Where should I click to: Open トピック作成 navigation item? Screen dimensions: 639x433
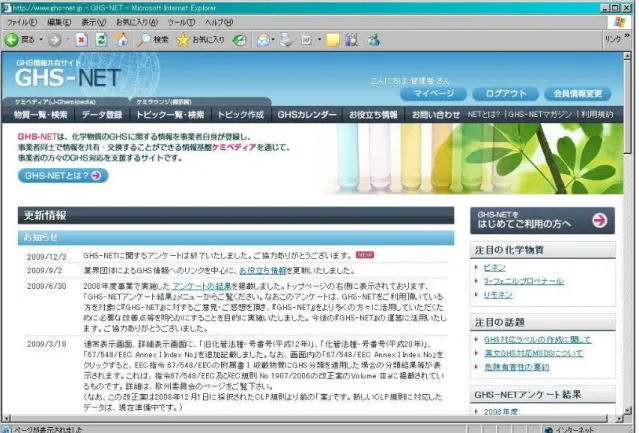(x=240, y=115)
